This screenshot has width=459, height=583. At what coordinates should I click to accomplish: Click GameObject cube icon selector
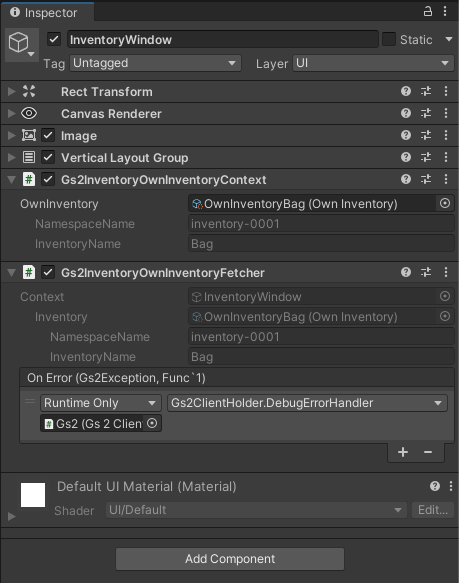(22, 44)
